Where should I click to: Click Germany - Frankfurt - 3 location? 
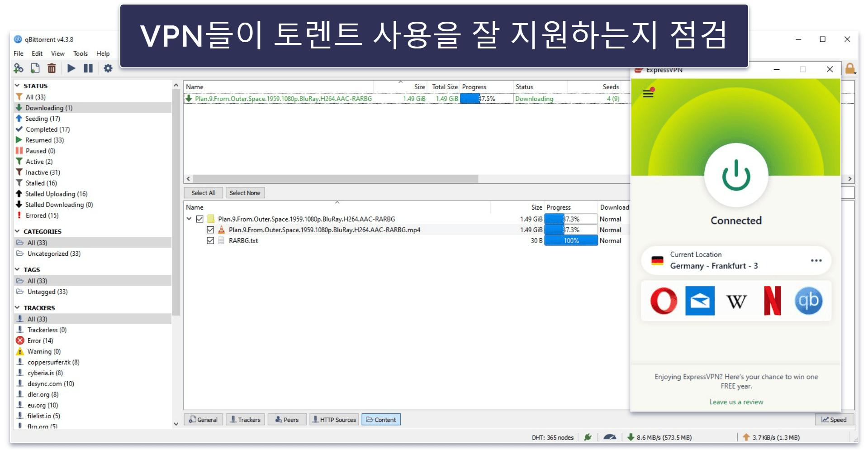pos(714,266)
